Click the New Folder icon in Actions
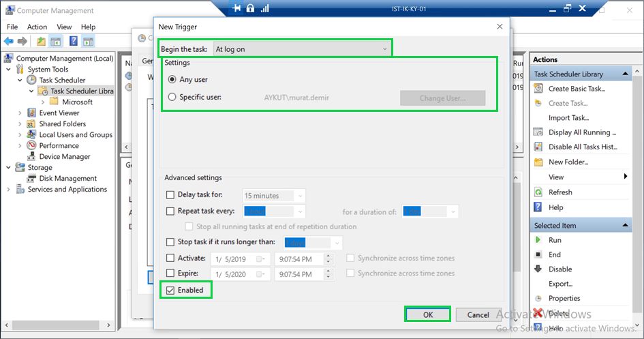 tap(538, 162)
